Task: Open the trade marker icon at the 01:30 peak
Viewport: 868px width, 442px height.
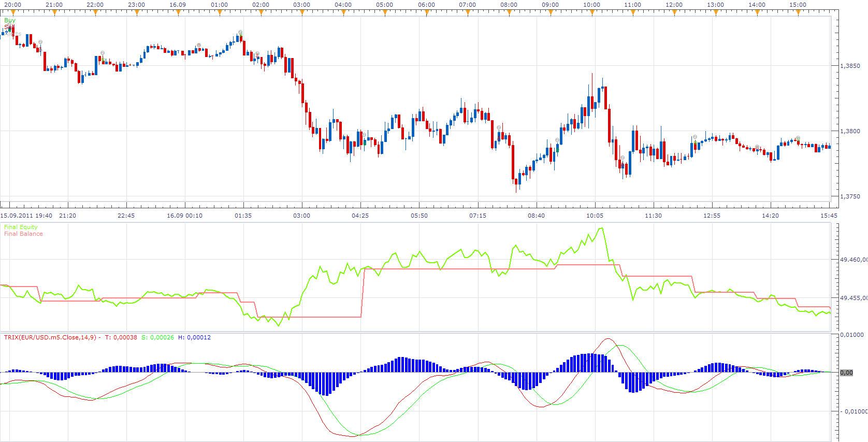Action: click(x=240, y=33)
